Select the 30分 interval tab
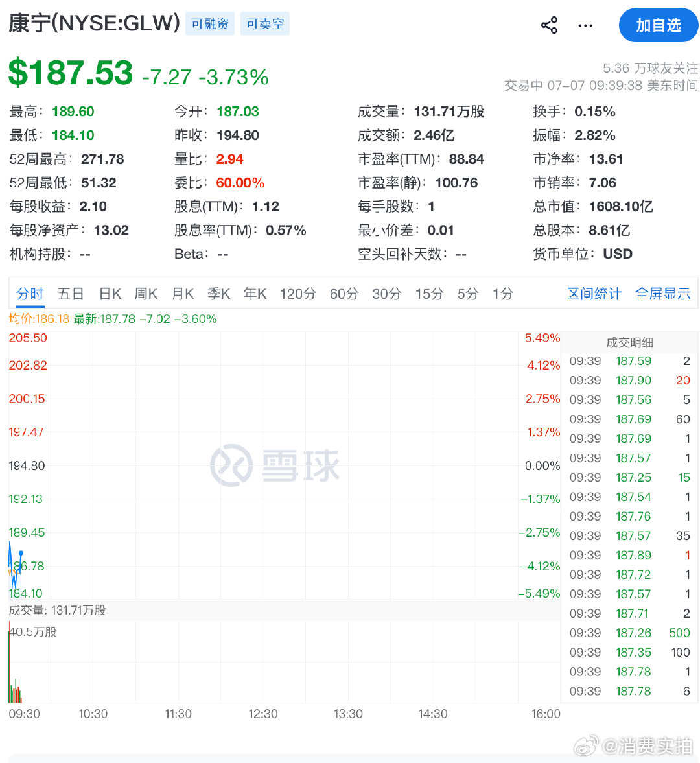The width and height of the screenshot is (700, 763). 387,294
